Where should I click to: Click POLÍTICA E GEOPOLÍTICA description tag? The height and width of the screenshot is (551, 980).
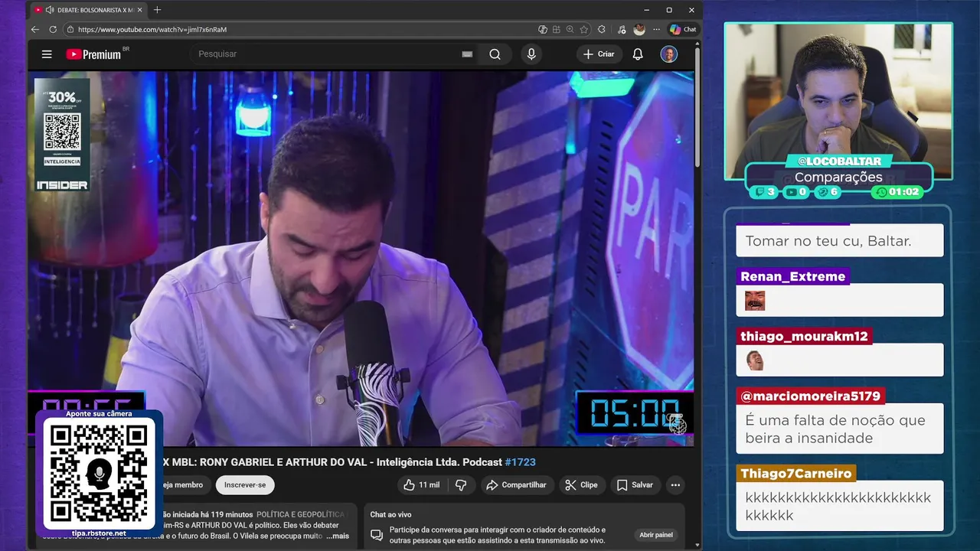[300, 515]
